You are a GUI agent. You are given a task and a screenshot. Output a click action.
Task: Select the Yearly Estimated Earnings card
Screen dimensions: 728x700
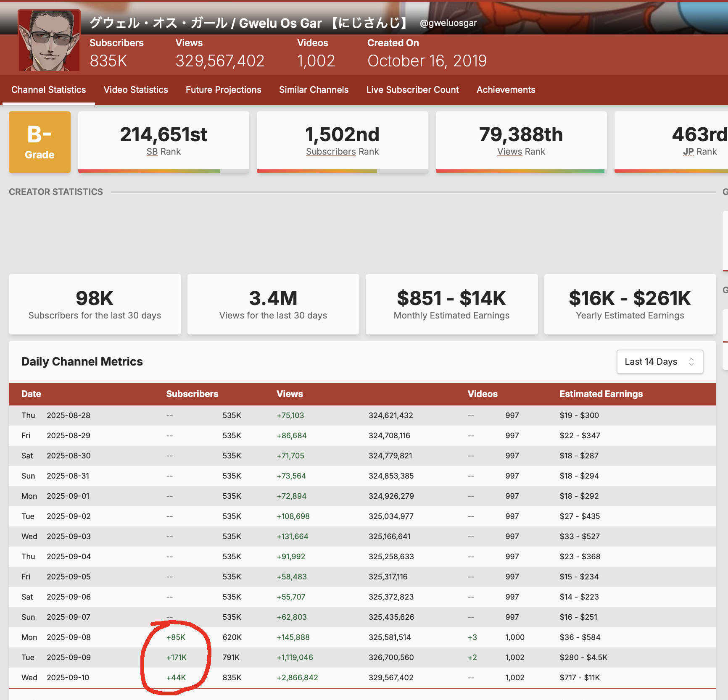[630, 304]
